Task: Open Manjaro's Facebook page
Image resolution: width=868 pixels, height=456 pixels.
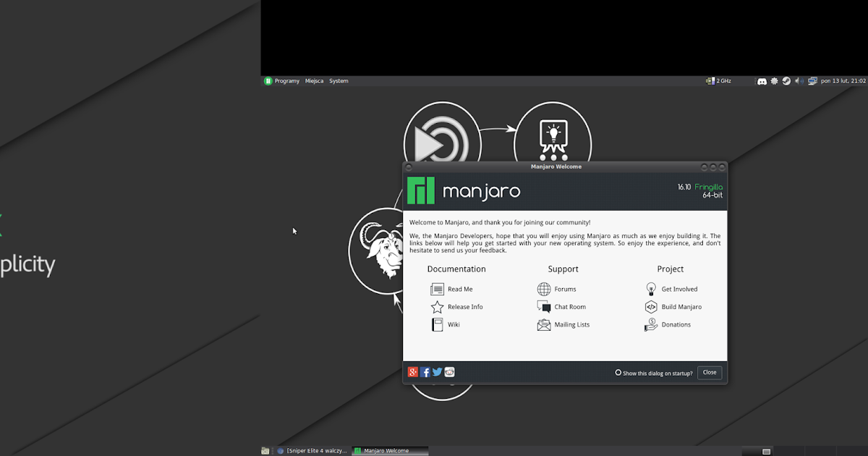Action: click(425, 371)
